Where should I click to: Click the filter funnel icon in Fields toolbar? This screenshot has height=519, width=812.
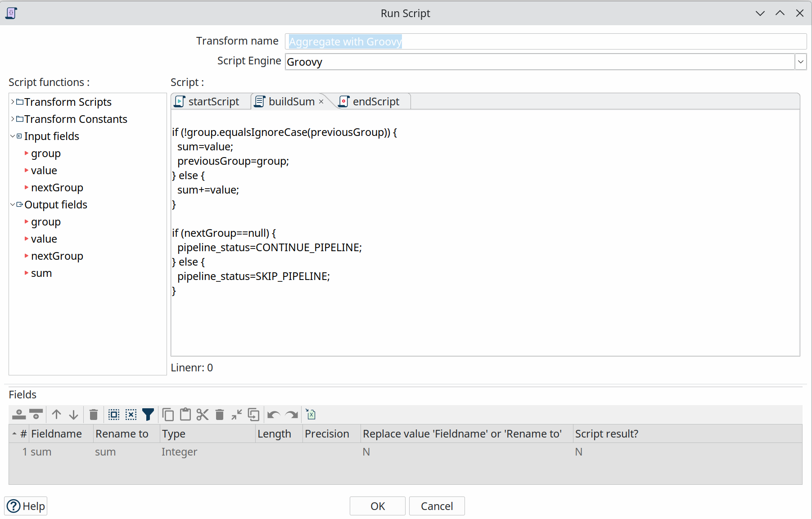(148, 415)
